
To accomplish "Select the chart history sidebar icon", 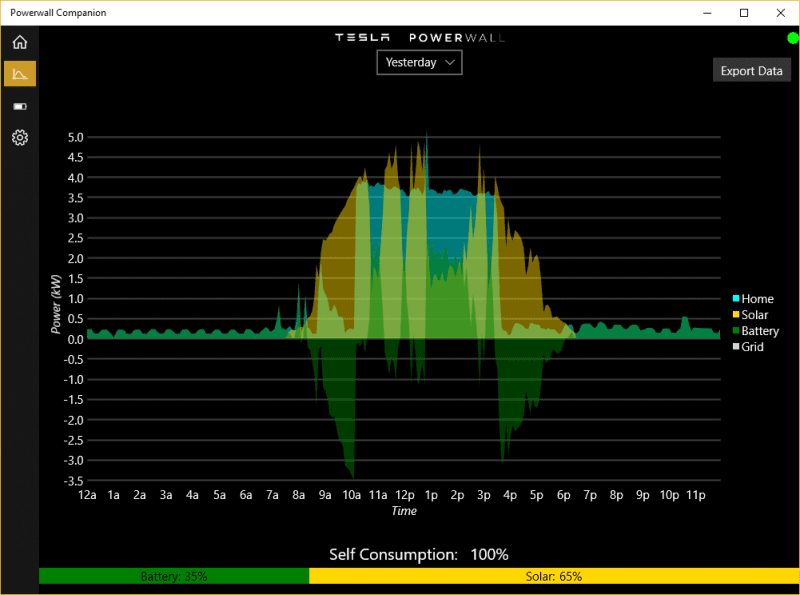I will [19, 74].
